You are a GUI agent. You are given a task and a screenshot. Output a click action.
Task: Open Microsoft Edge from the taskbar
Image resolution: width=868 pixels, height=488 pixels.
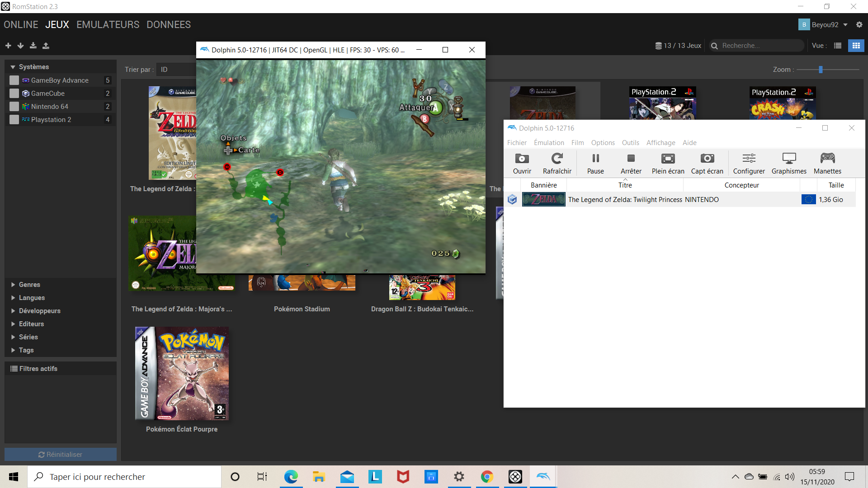(x=291, y=477)
